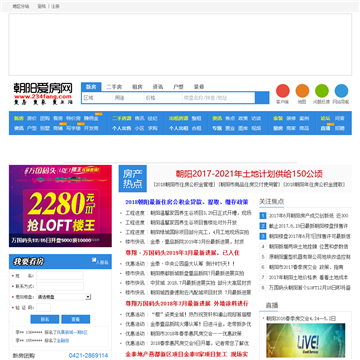Open 专题 in the navigation bar
Viewport: 360px width, 360px height.
pyautogui.click(x=217, y=128)
